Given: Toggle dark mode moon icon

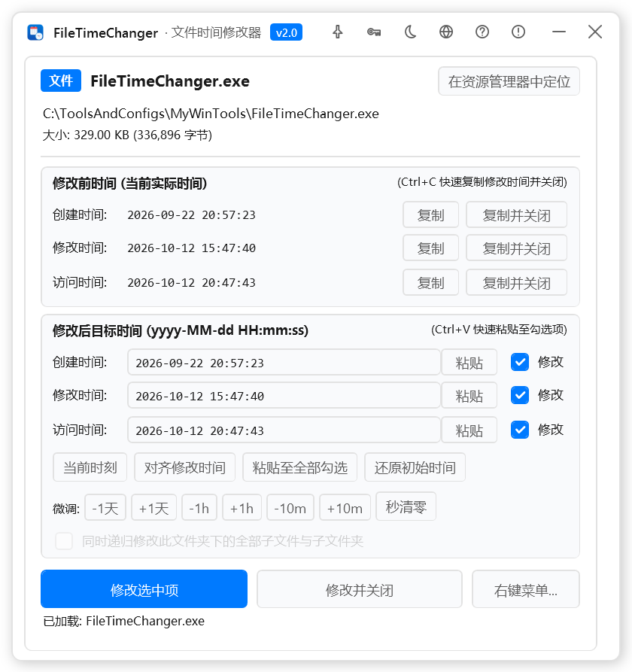Looking at the screenshot, I should [411, 32].
